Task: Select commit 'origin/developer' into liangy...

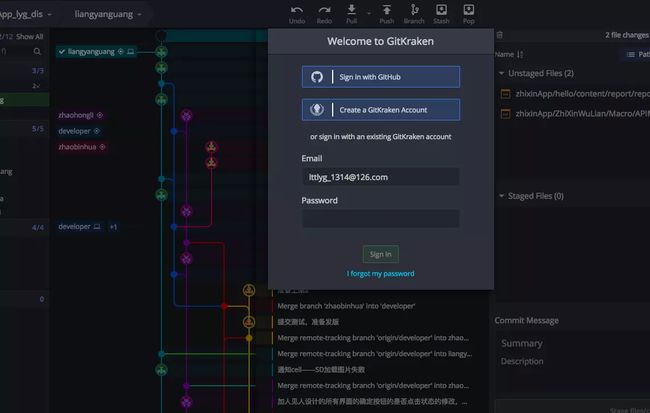Action: click(x=375, y=354)
